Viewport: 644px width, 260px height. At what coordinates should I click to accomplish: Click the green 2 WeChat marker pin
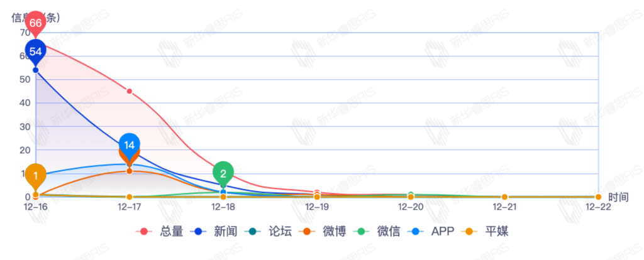pyautogui.click(x=223, y=172)
